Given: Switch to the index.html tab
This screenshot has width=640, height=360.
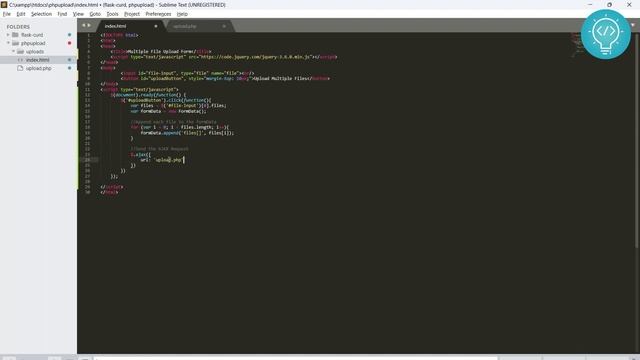Looking at the screenshot, I should pos(130,26).
